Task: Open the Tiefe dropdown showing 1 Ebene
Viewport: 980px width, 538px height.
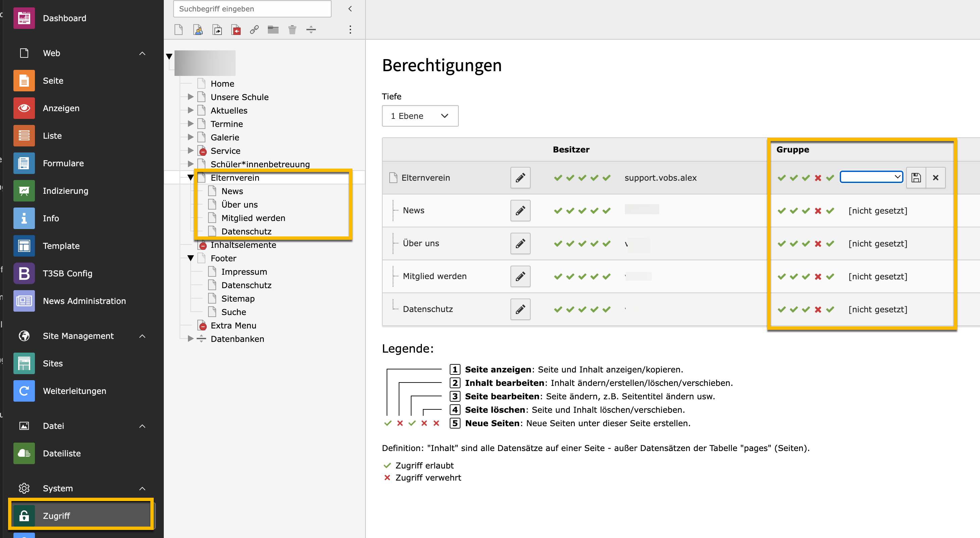Action: coord(420,116)
